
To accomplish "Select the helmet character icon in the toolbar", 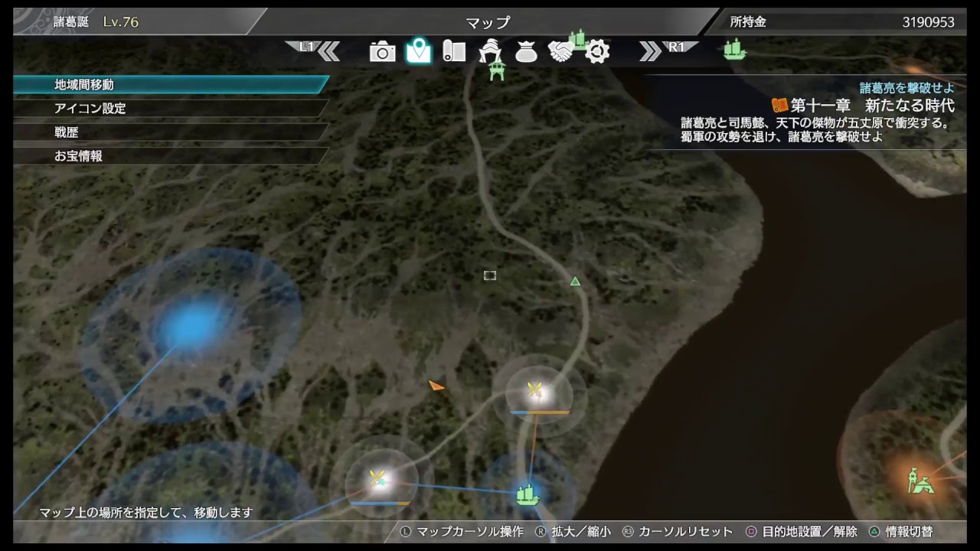I will 492,51.
